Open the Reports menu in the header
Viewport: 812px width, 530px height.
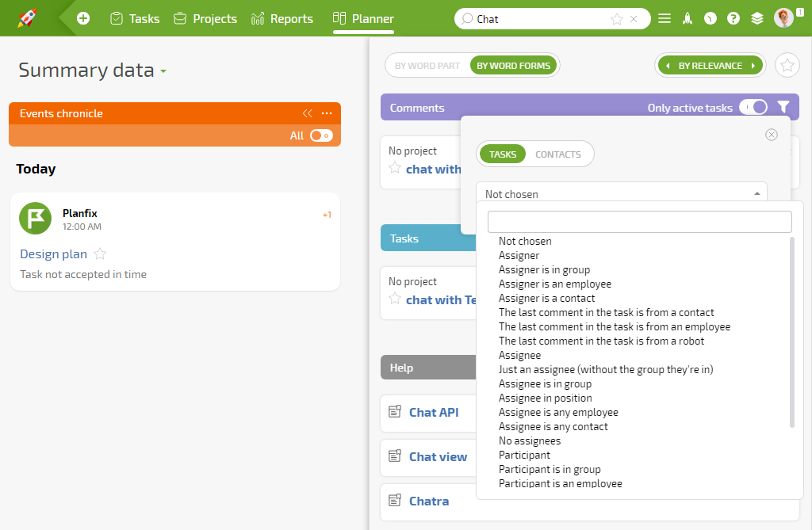282,19
